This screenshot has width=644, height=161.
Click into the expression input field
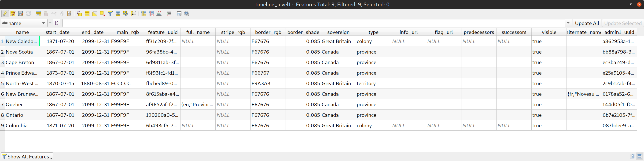[313, 23]
